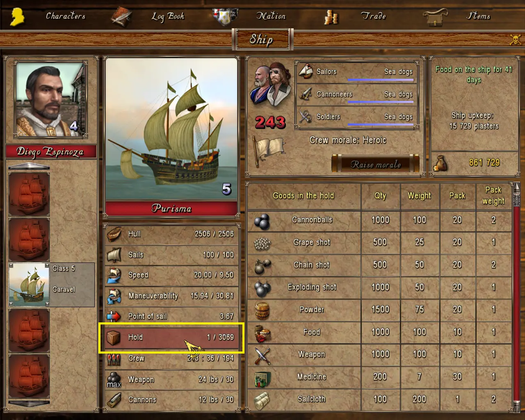Click the ship list down arrow
This screenshot has height=420, width=525.
pos(29,404)
